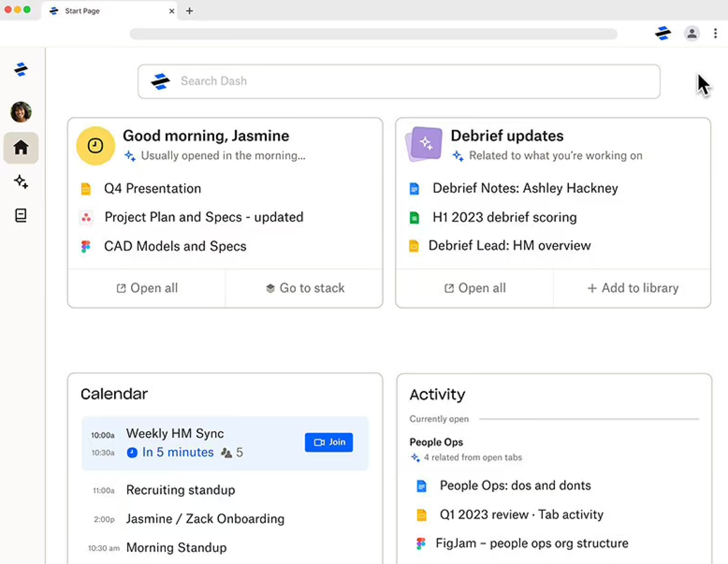The height and width of the screenshot is (564, 728).
Task: Open the browser profile account icon
Action: (692, 33)
